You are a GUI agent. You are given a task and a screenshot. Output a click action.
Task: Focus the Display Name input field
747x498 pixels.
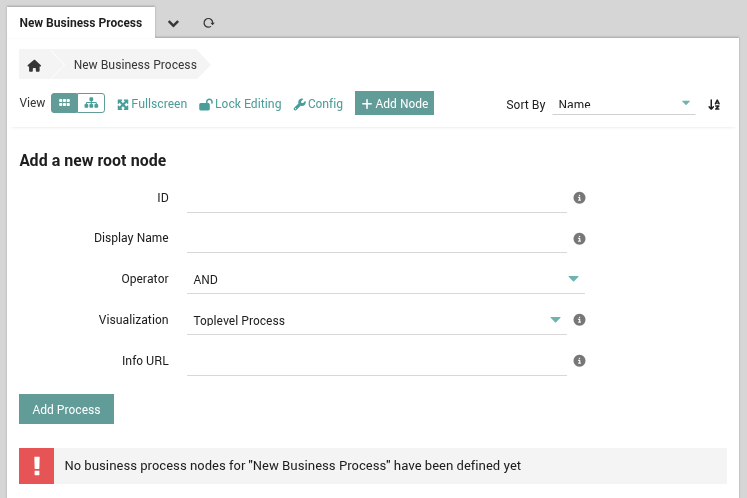(376, 239)
